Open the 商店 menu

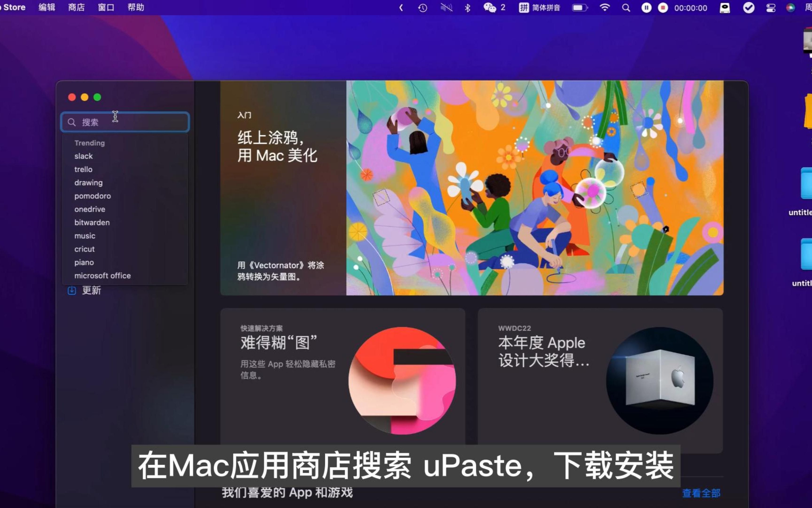coord(77,7)
